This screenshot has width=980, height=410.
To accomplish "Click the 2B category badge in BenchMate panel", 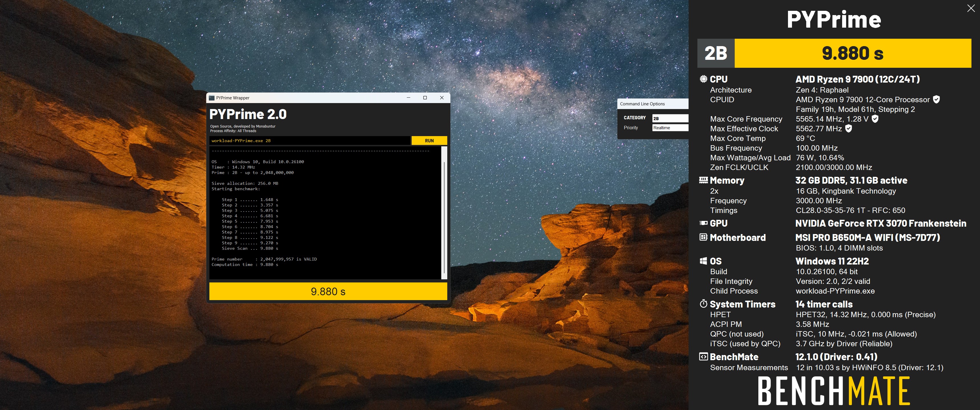I will click(716, 53).
